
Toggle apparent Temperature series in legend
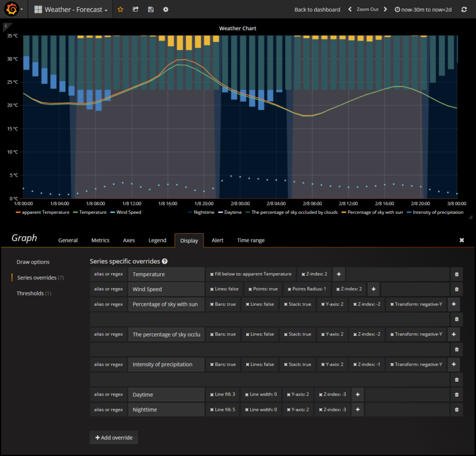point(46,212)
